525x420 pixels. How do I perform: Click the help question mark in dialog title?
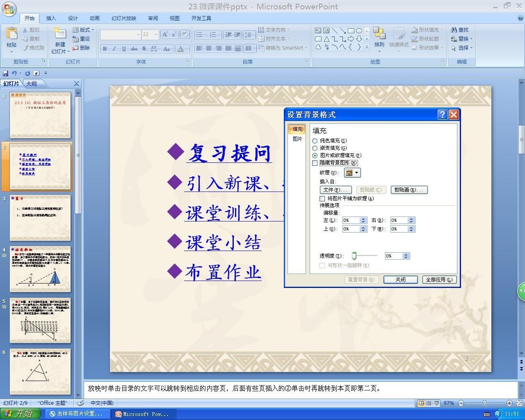(x=442, y=114)
